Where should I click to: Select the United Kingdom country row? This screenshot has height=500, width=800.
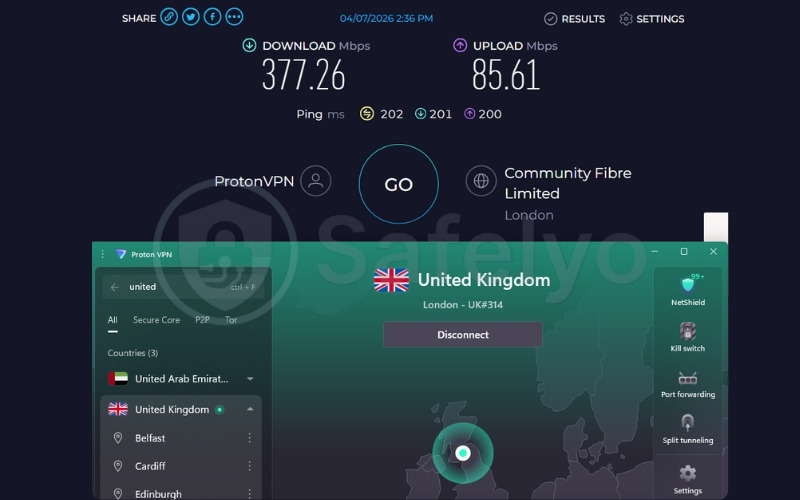181,409
